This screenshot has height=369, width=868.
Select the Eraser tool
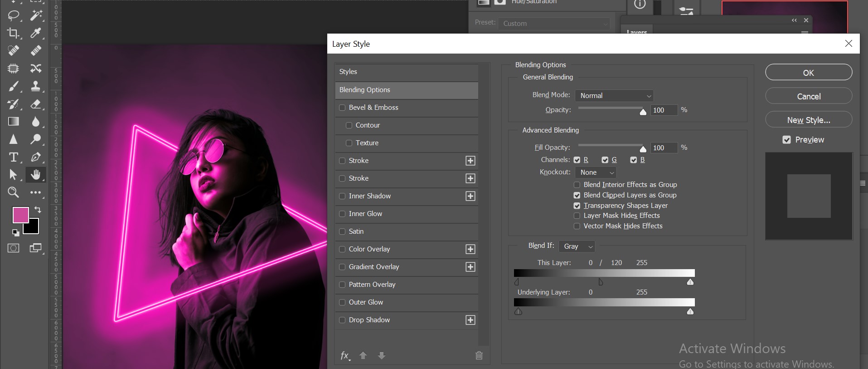[x=36, y=104]
